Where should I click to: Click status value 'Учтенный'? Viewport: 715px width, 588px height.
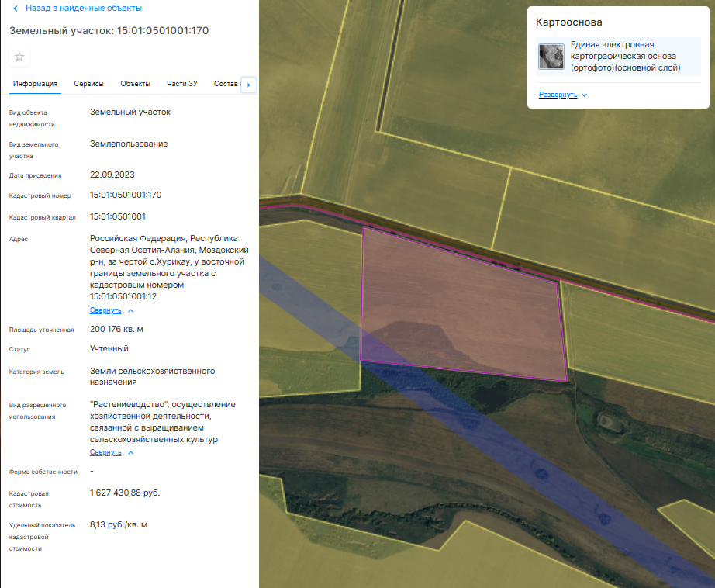coord(109,348)
